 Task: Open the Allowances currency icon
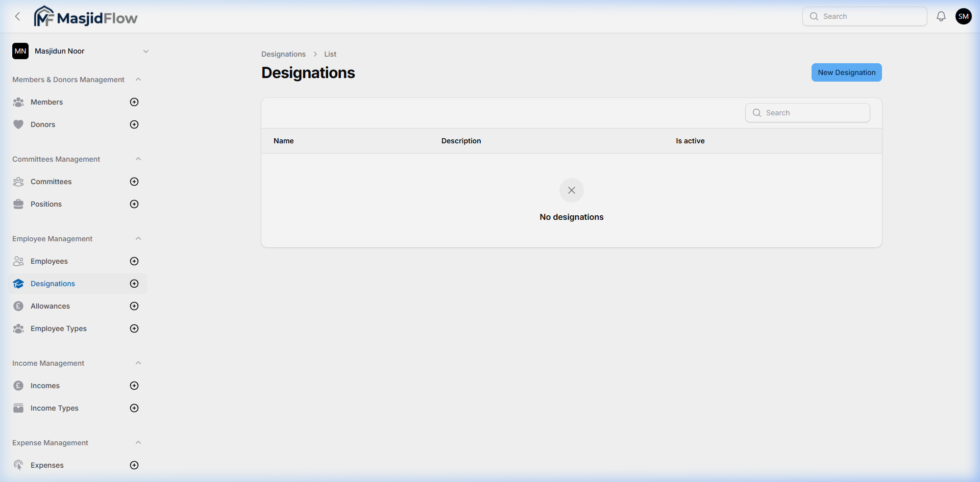click(18, 306)
